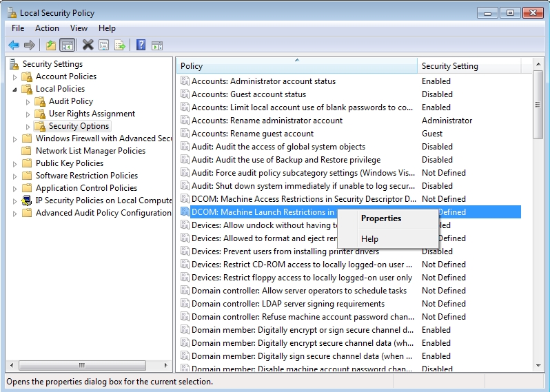Go up one level using folder icon

click(x=50, y=45)
